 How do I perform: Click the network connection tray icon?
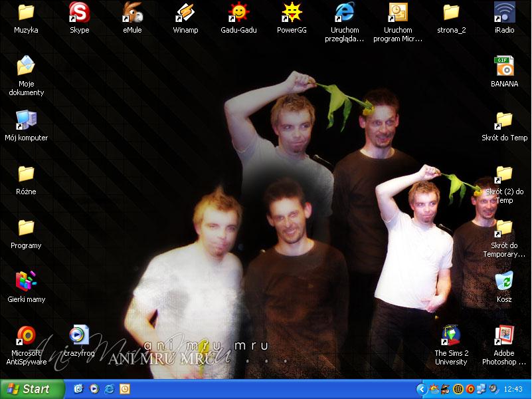482,389
